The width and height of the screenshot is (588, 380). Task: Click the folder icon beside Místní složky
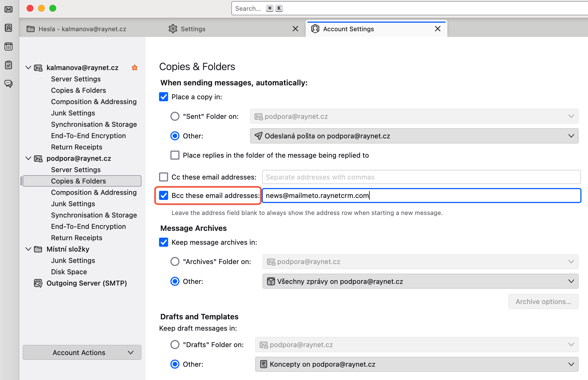pos(38,249)
